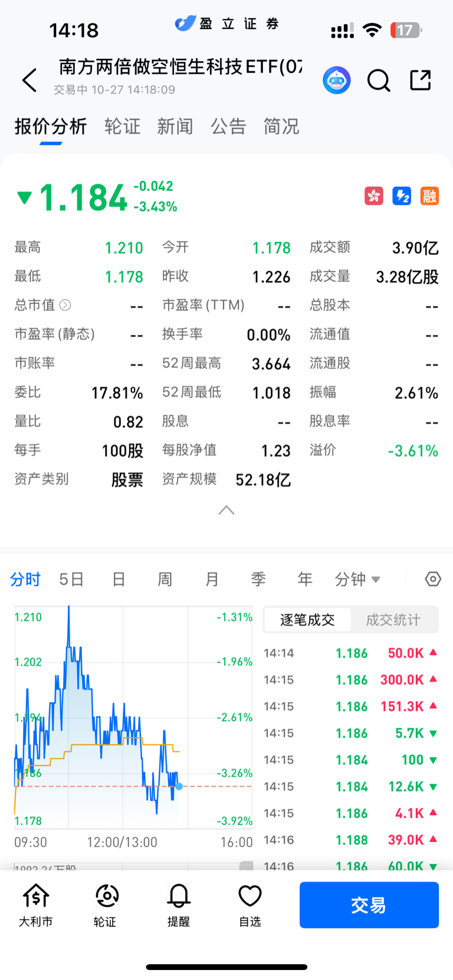Image resolution: width=453 pixels, height=980 pixels.
Task: Tap the 振幅 value 2.61%
Action: coord(416,392)
